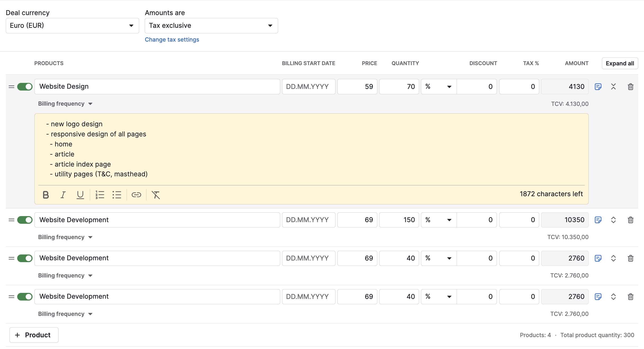Image resolution: width=644 pixels, height=349 pixels.
Task: Insert a bullet list in the note
Action: [x=117, y=195]
